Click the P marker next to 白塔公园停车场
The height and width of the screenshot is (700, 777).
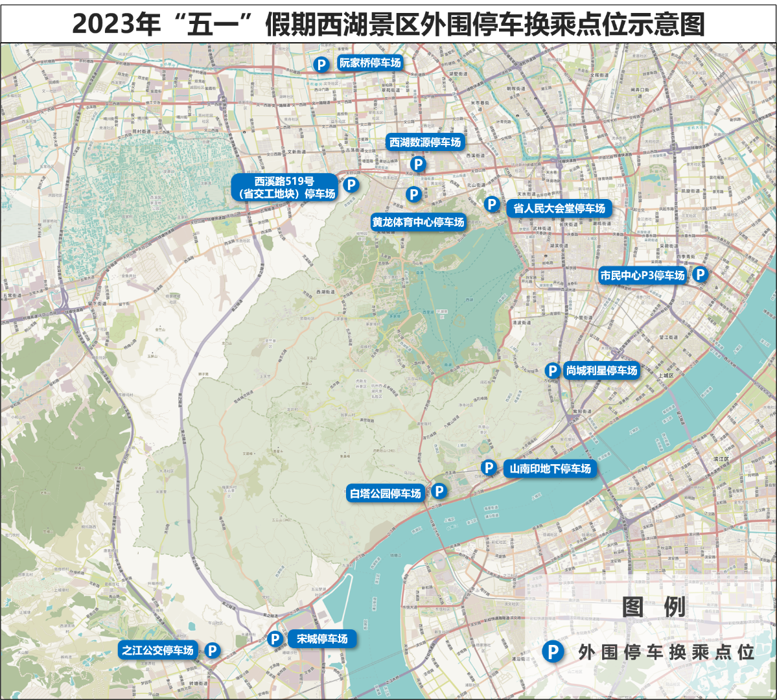click(x=439, y=491)
